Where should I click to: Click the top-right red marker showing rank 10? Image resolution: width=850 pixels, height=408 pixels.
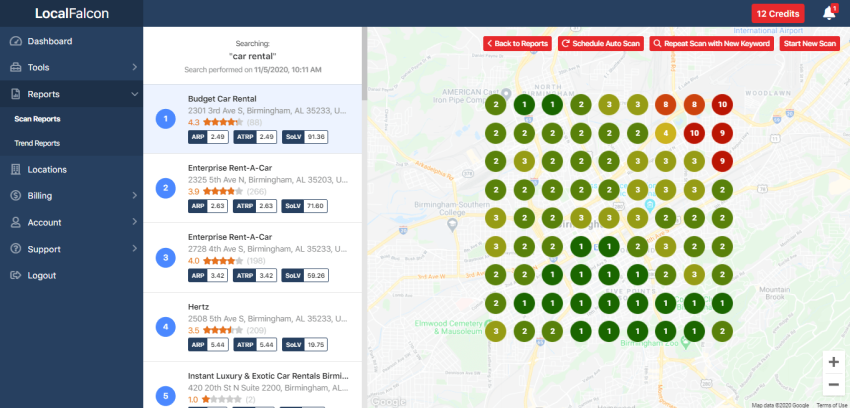click(x=722, y=105)
